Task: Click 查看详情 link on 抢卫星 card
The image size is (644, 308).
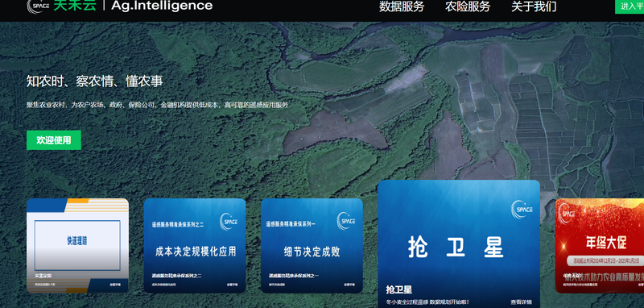Action: click(x=521, y=302)
